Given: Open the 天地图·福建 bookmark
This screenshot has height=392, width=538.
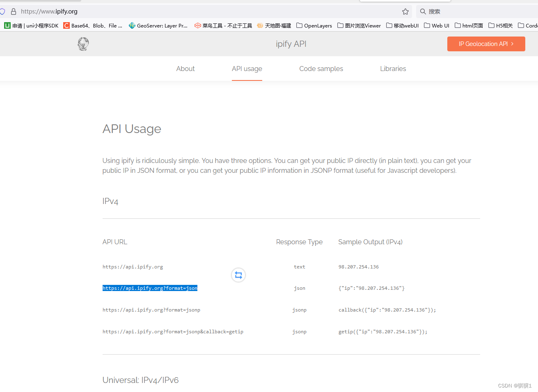Looking at the screenshot, I should [274, 25].
